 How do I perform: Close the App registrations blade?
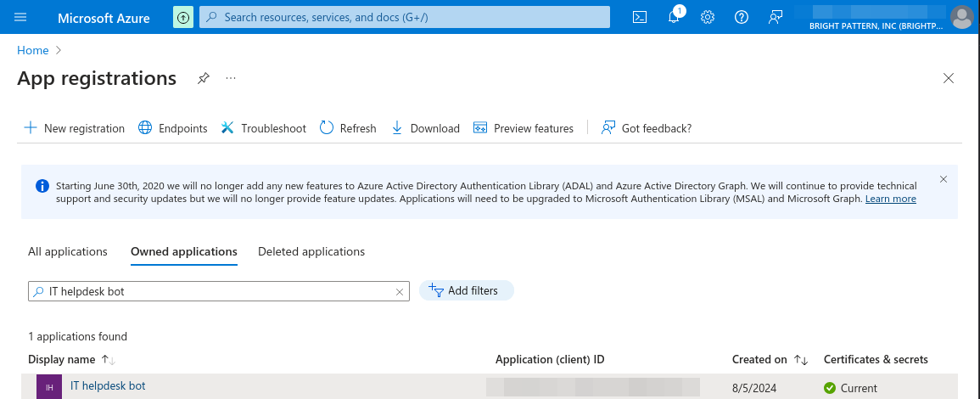pyautogui.click(x=948, y=78)
